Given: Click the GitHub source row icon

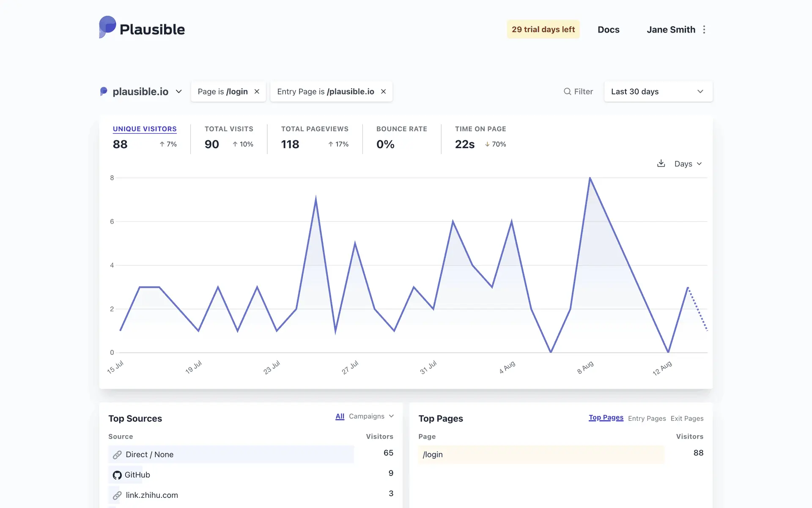Looking at the screenshot, I should point(117,475).
